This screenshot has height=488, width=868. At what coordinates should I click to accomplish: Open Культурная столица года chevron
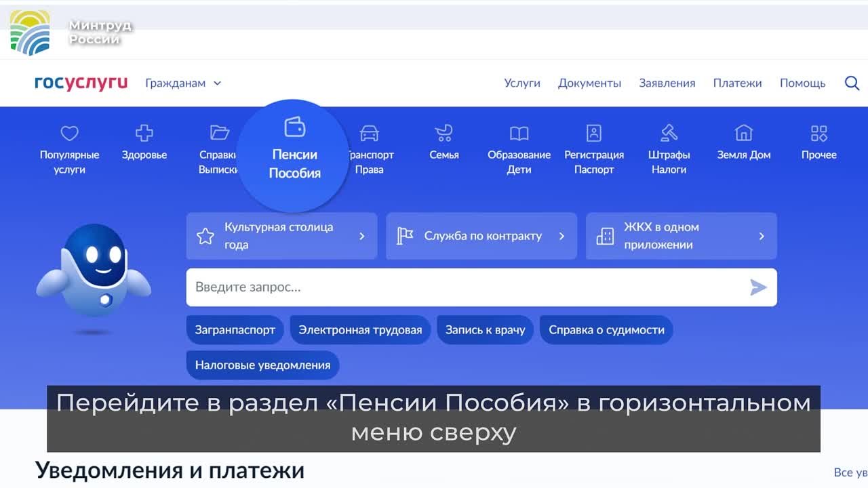pos(362,236)
